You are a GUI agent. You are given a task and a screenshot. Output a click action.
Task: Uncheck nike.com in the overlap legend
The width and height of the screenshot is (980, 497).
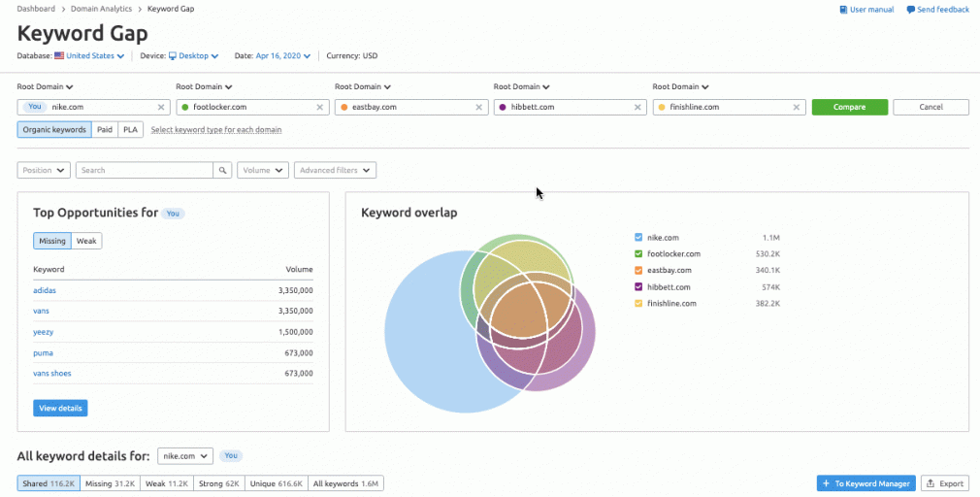638,238
